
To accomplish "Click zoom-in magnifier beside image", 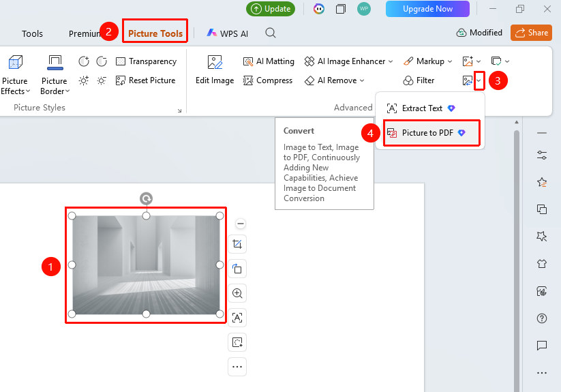I will click(237, 293).
